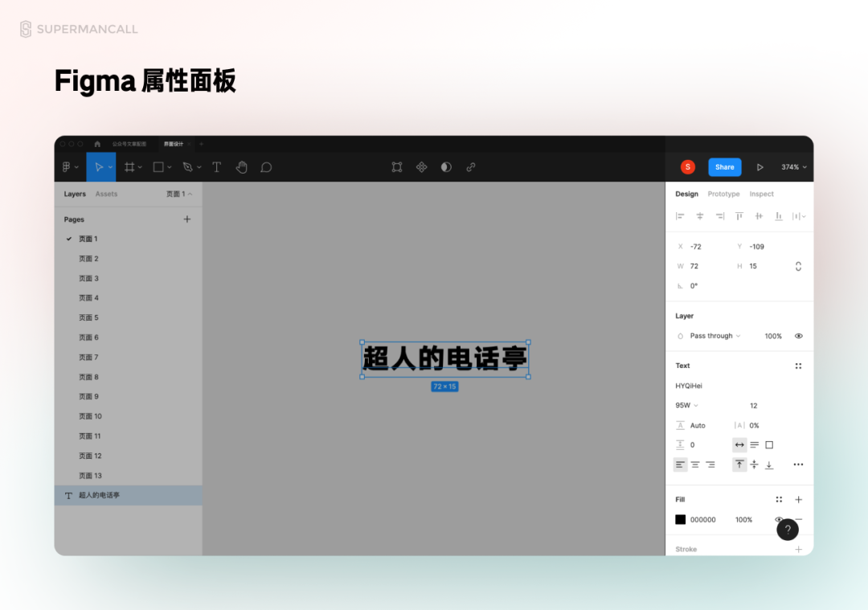The image size is (868, 610).
Task: Switch to the Prototype tab
Action: point(723,193)
